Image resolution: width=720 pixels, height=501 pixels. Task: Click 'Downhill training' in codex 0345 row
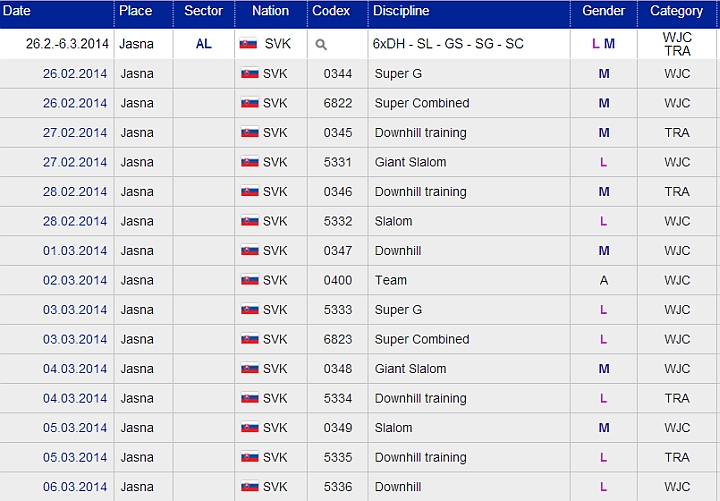[x=421, y=133]
